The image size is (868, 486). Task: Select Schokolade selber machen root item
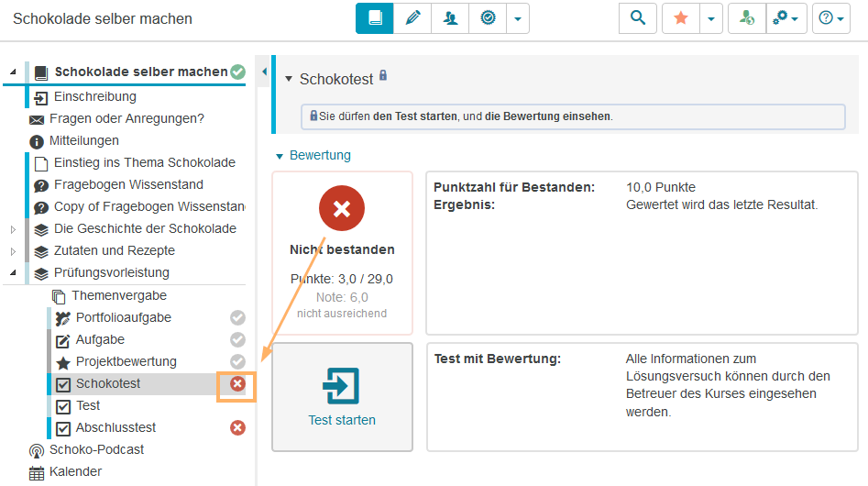pyautogui.click(x=140, y=72)
